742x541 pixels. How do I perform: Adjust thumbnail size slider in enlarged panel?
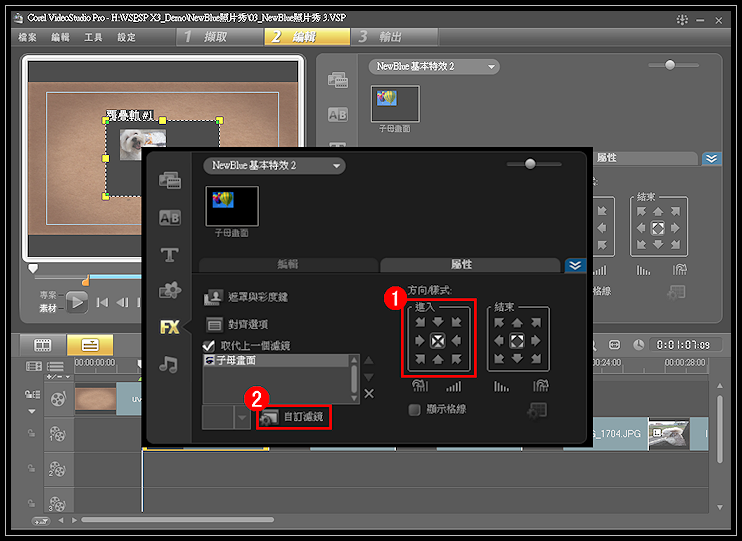tap(530, 164)
